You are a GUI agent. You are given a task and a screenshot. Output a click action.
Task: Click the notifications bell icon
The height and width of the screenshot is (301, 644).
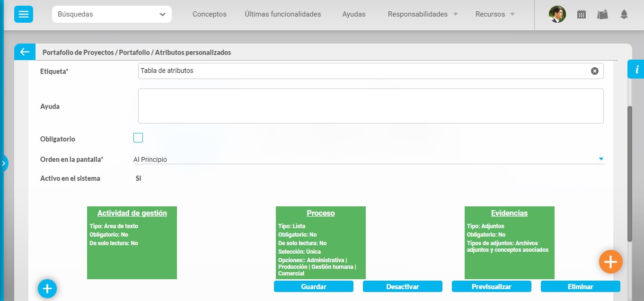624,15
